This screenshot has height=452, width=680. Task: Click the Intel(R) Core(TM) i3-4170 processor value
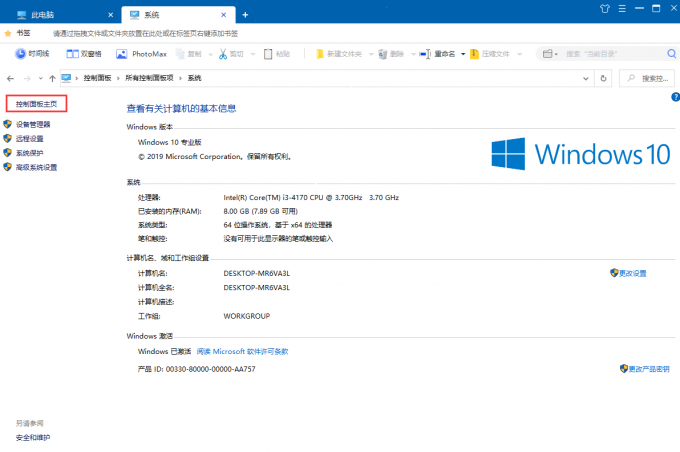(x=311, y=197)
